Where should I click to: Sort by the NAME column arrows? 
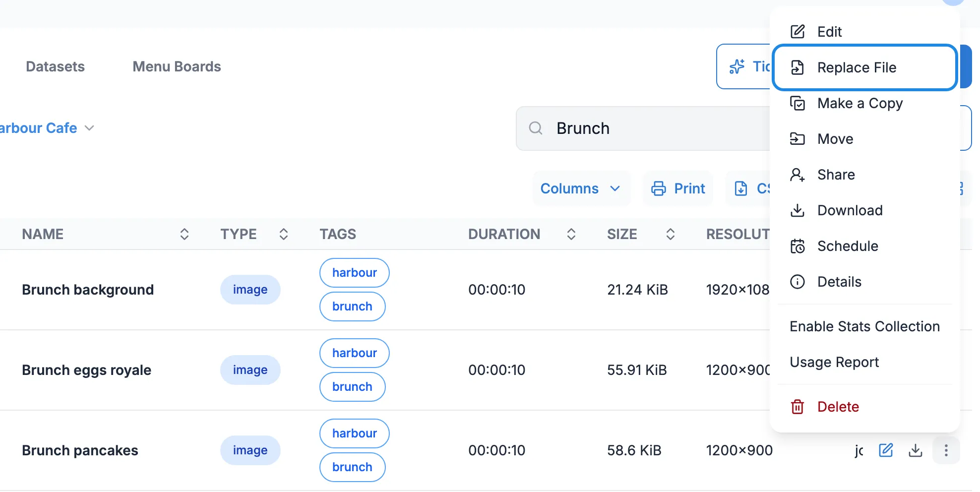point(184,234)
